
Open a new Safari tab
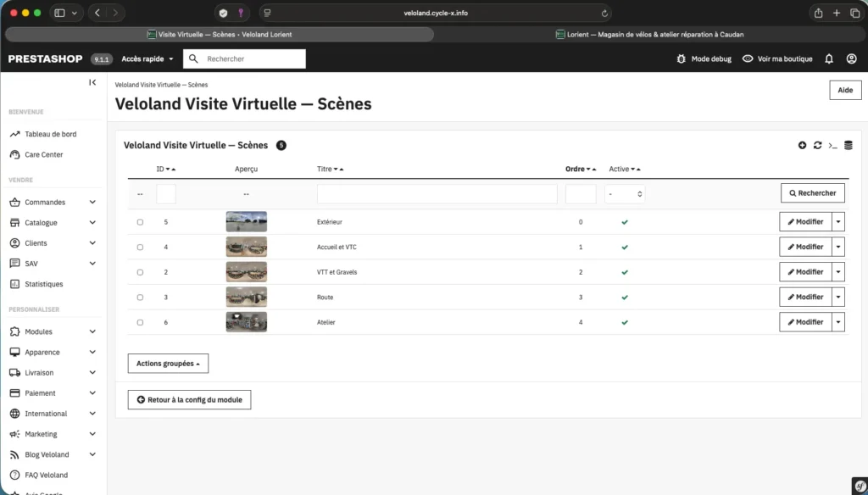pyautogui.click(x=837, y=14)
